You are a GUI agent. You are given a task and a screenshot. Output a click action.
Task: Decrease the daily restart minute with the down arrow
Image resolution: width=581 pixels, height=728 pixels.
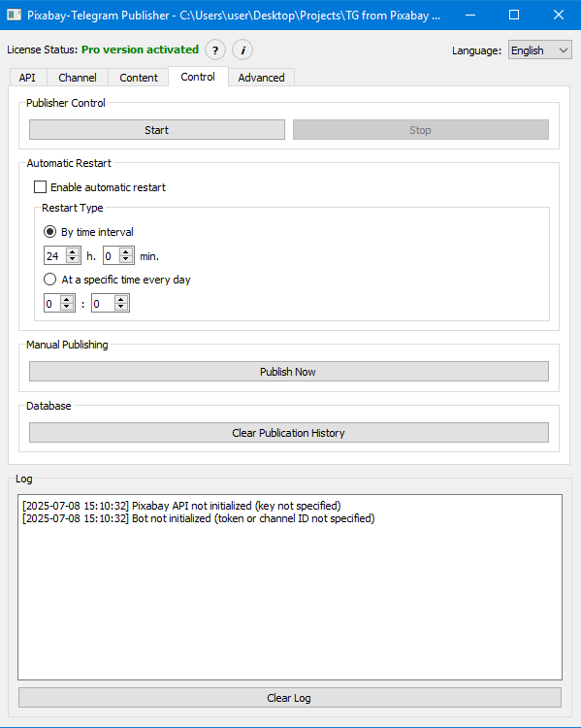pos(121,307)
